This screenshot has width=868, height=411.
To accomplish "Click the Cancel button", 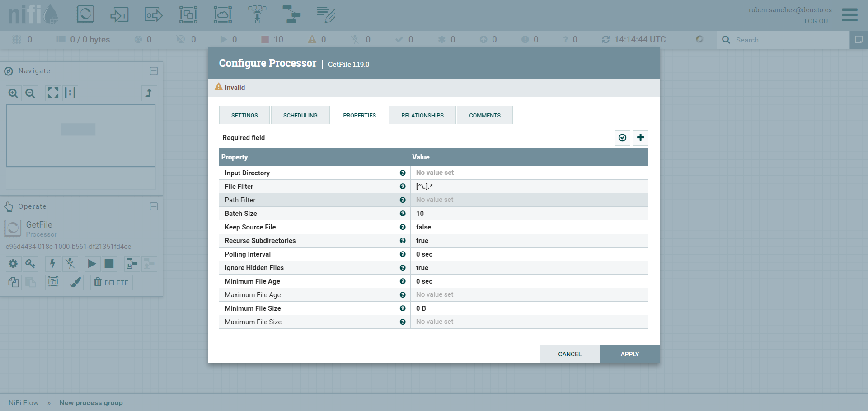I will tap(570, 354).
